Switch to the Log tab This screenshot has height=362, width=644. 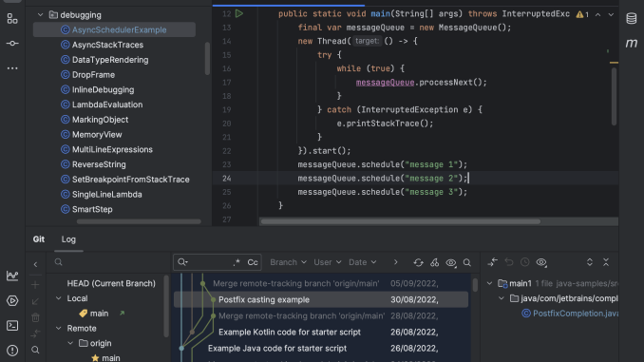(x=68, y=239)
